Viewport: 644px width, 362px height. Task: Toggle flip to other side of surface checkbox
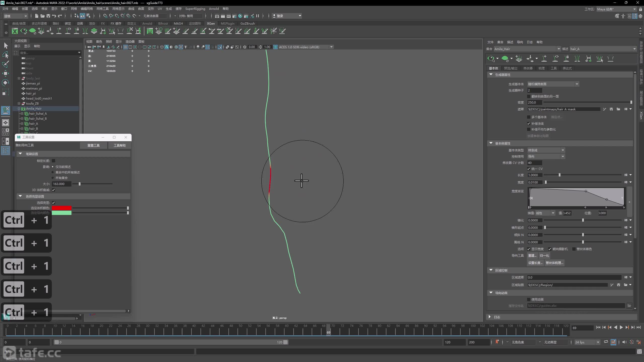(x=529, y=96)
